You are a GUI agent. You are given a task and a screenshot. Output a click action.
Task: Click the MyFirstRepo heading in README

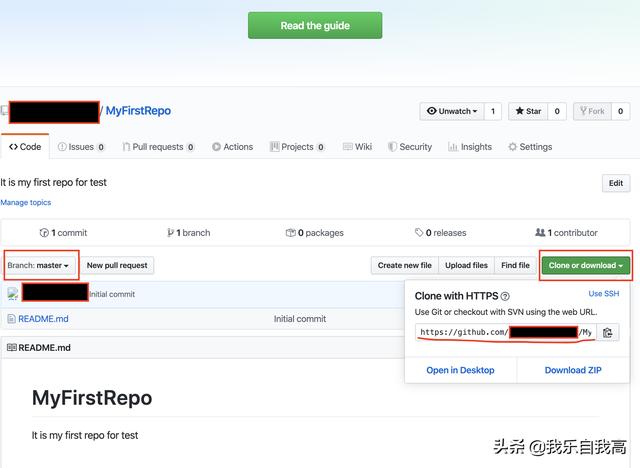click(x=92, y=397)
